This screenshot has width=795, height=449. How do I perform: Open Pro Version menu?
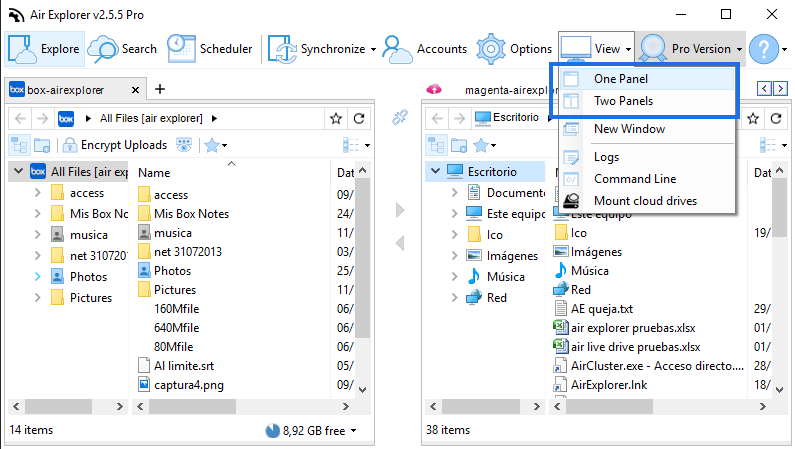[690, 49]
